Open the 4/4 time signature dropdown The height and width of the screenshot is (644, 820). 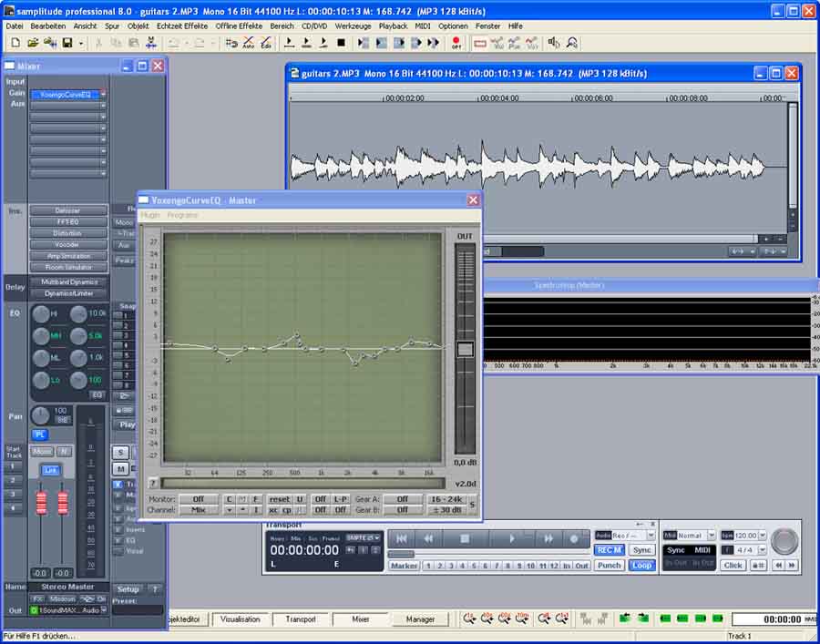pyautogui.click(x=762, y=550)
